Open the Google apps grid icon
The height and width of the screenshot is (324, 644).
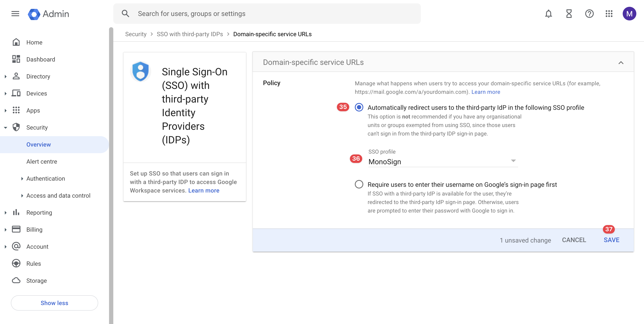point(609,14)
